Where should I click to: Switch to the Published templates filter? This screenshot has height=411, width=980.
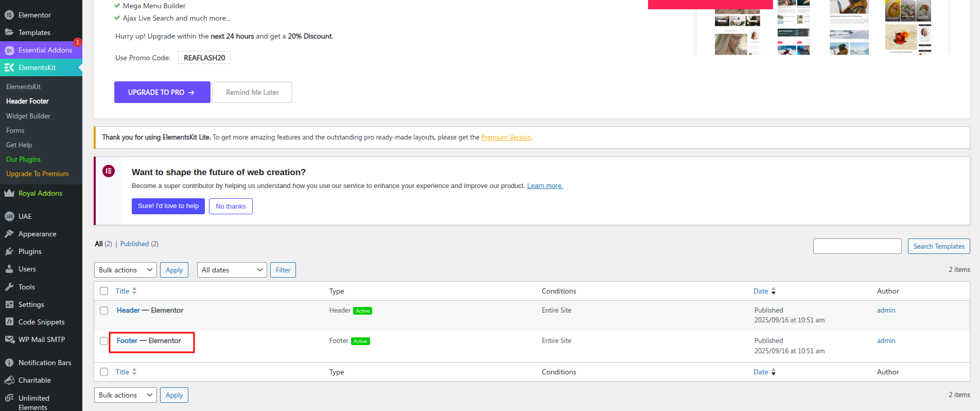134,244
